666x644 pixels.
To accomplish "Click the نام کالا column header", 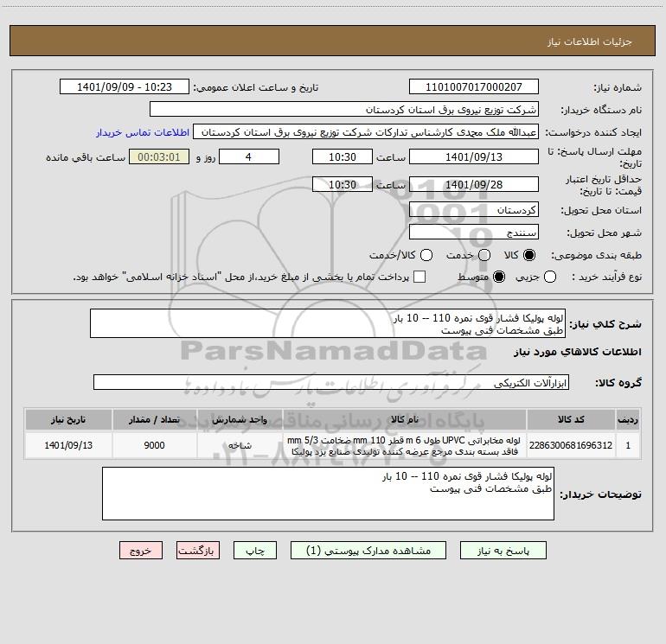I will (x=405, y=419).
